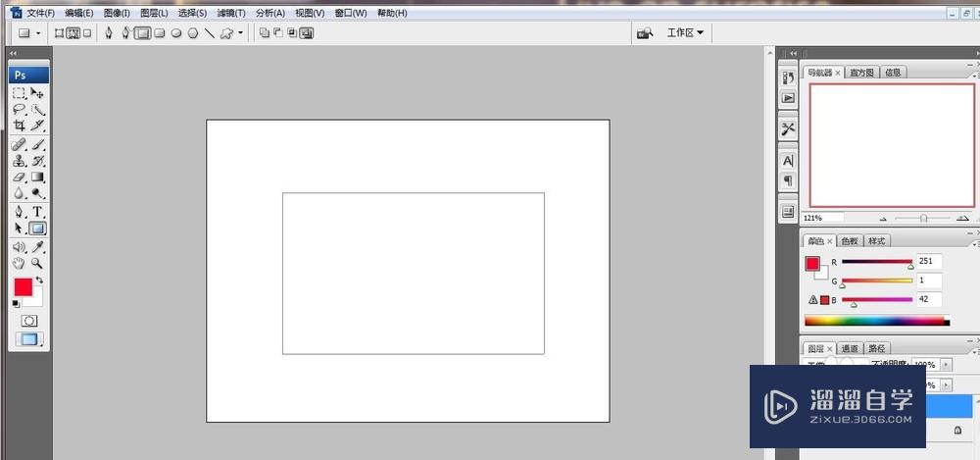980x460 pixels.
Task: Select the Rectangle shape tool in toolbox
Action: [37, 229]
